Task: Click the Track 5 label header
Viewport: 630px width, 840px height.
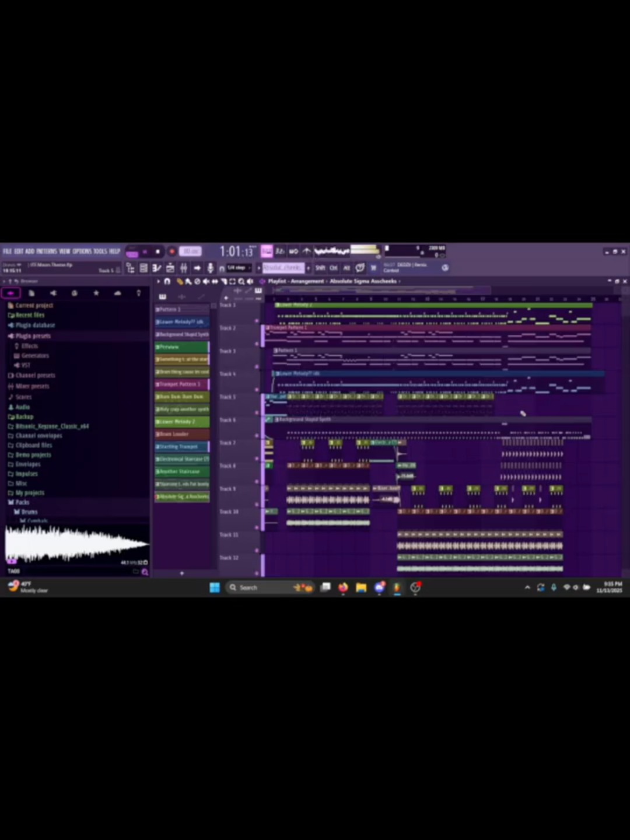Action: [228, 397]
